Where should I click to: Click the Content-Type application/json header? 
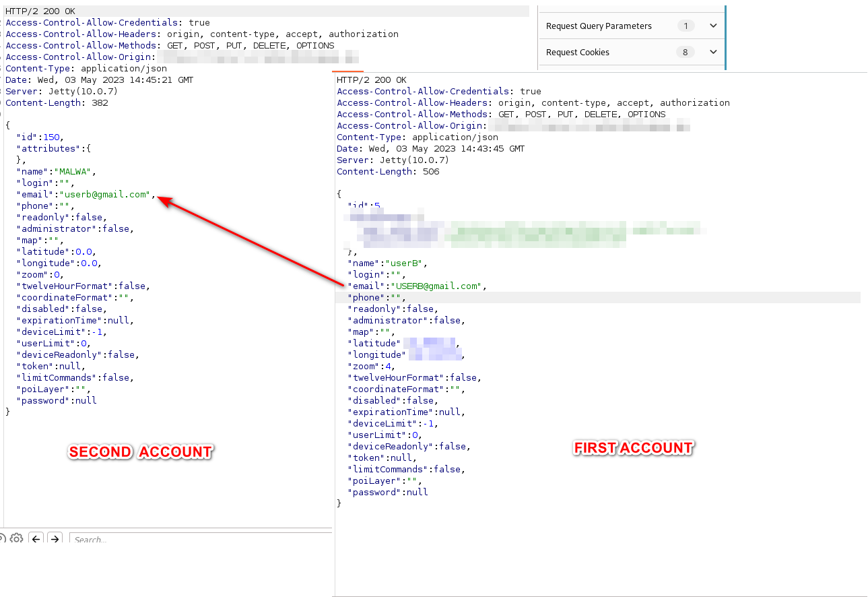[83, 68]
